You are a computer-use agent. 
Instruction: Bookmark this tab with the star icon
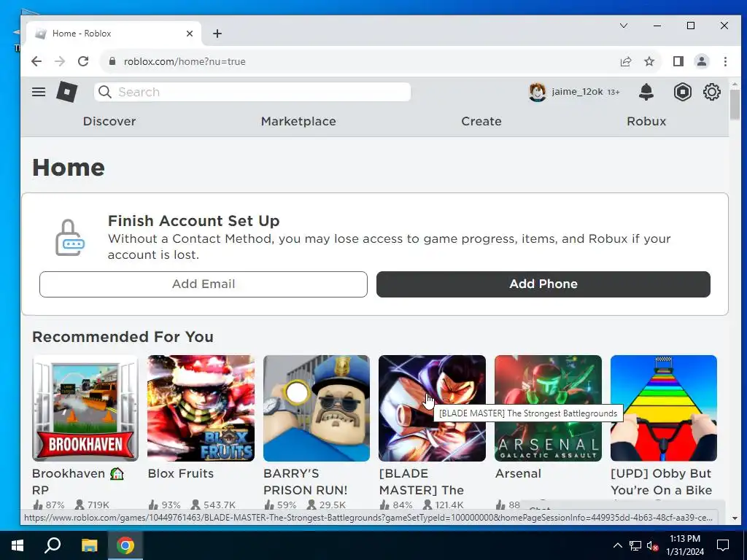pyautogui.click(x=649, y=61)
